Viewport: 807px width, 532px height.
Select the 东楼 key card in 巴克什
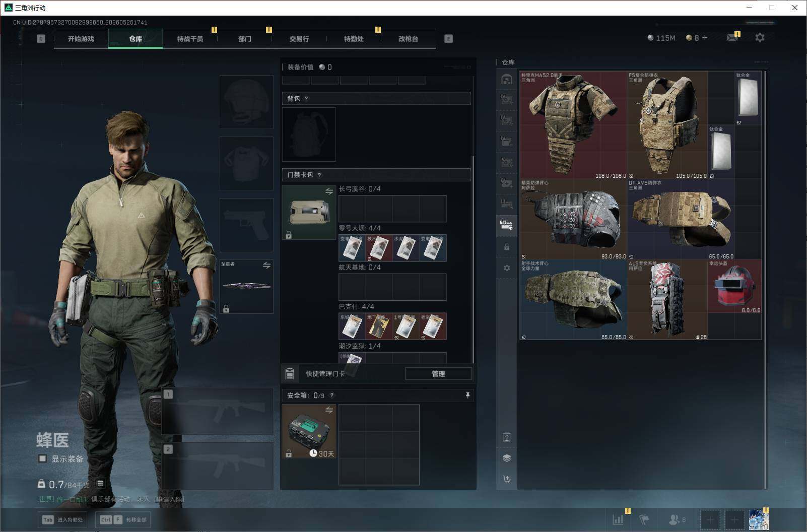click(x=352, y=326)
